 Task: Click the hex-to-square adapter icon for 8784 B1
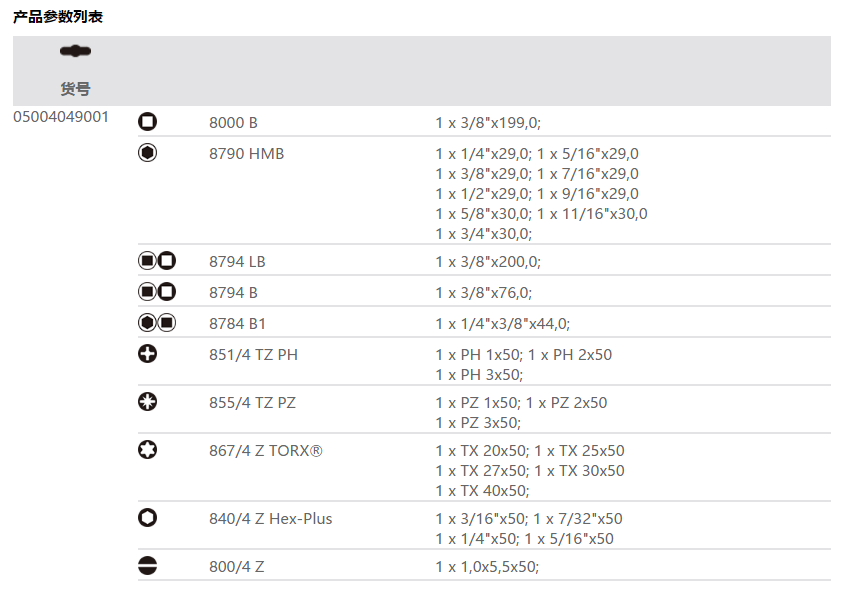tap(157, 323)
